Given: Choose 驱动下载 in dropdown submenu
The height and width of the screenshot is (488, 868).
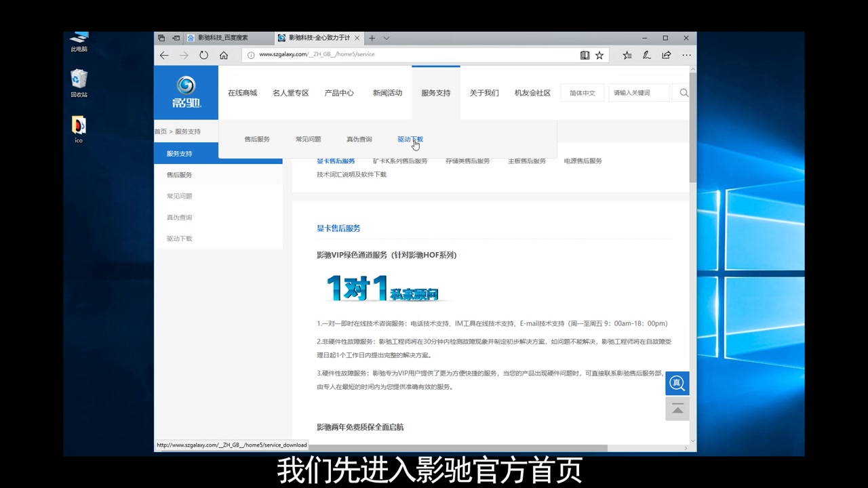Looking at the screenshot, I should [x=410, y=139].
